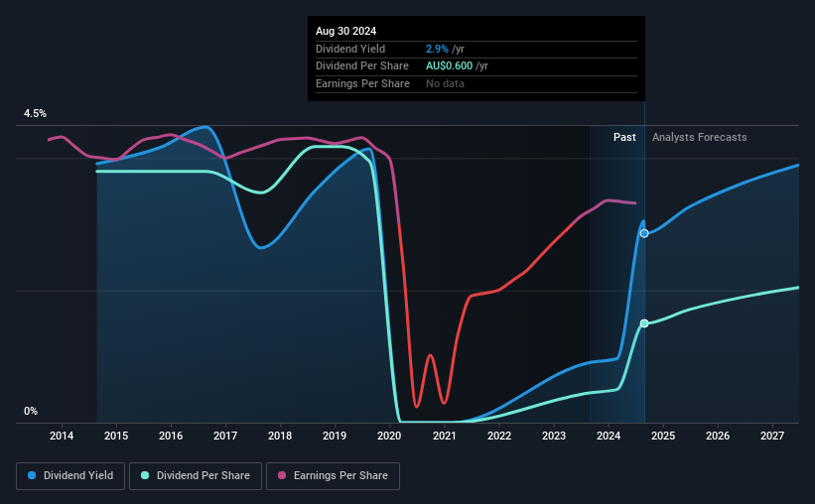
Task: Select the teal Dividend Per Share data marker
Action: [644, 323]
